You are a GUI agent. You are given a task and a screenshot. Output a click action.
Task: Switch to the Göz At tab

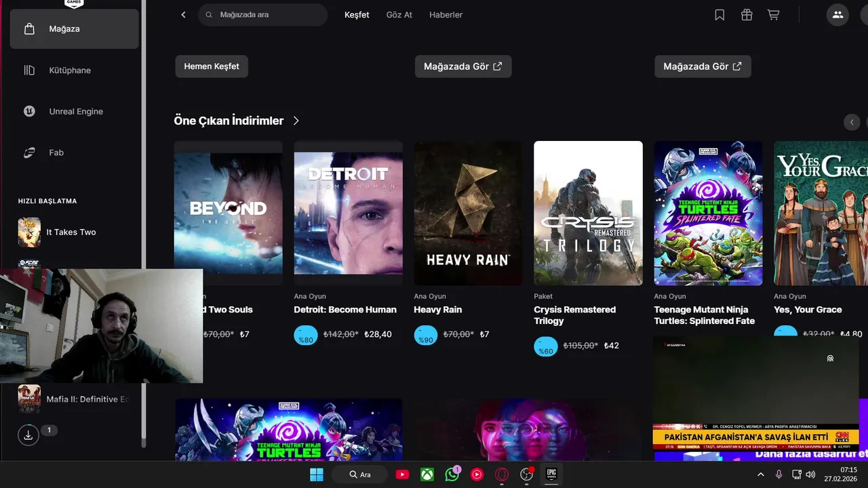[399, 15]
